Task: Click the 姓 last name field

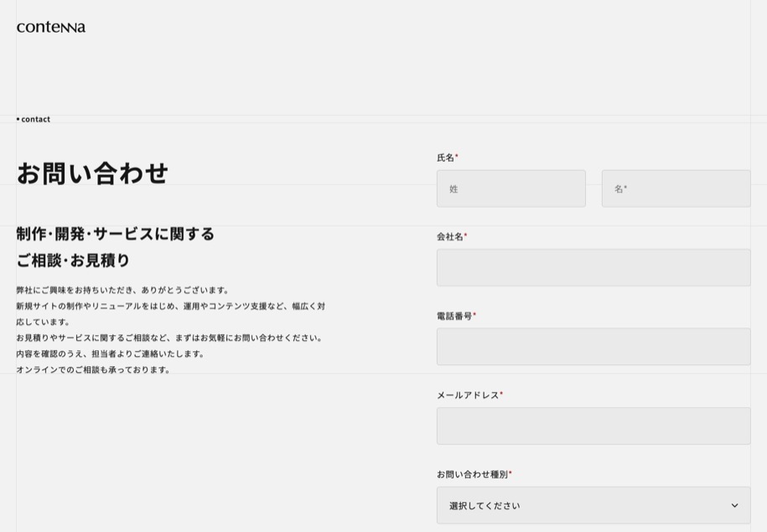Action: point(510,189)
